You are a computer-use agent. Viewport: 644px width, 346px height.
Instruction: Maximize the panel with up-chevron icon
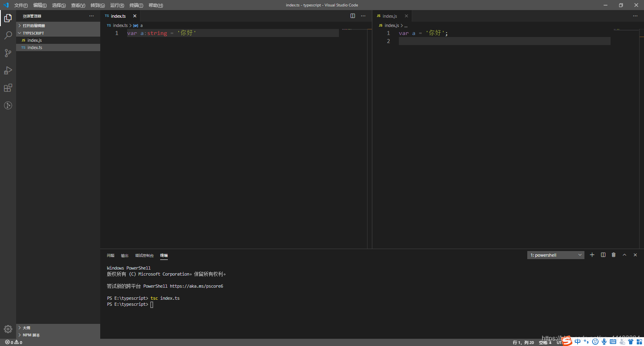click(624, 255)
